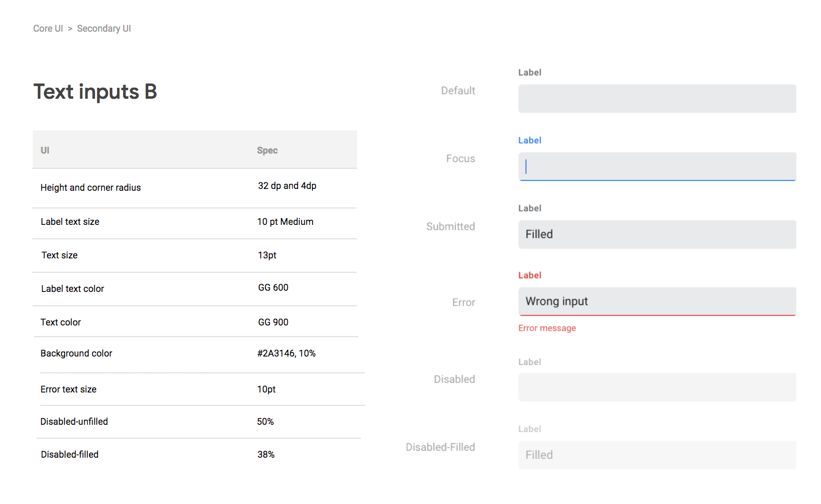Screen dimensions: 821x504
Task: Click the Submitted input containing 'Filled'
Action: [x=657, y=234]
